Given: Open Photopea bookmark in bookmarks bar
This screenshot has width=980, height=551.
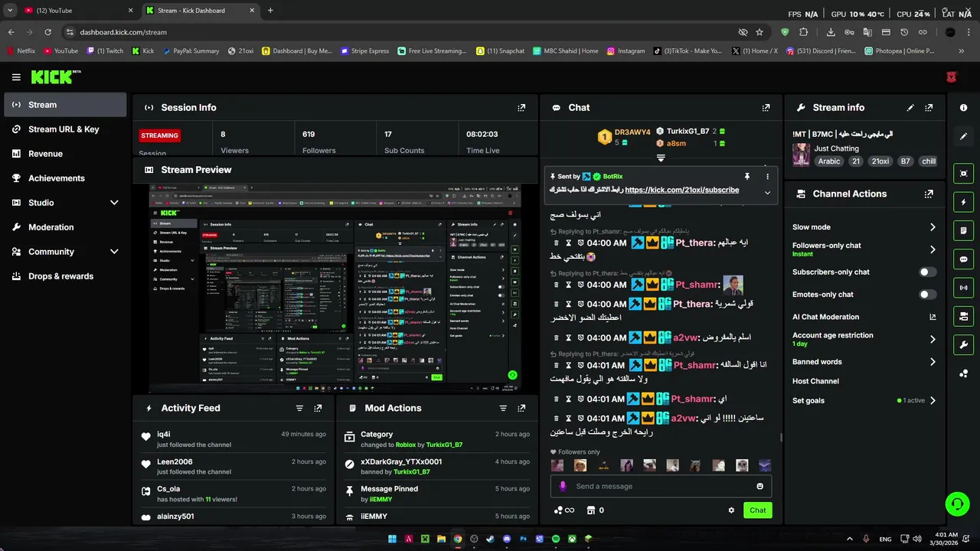Looking at the screenshot, I should 900,51.
